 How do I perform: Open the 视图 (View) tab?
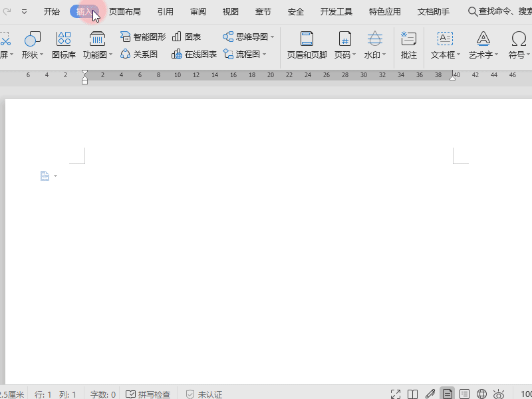[x=230, y=12]
